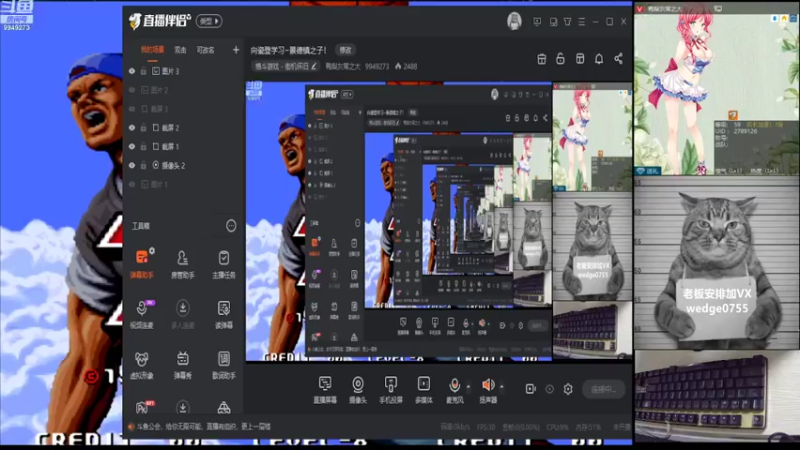
Task: Open the 读弹幕 tool
Action: coord(223,314)
